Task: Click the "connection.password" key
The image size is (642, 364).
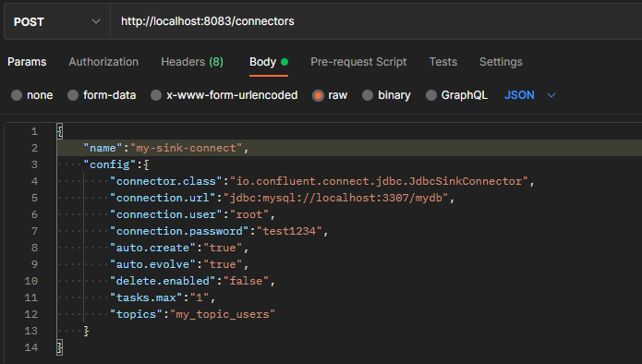Action: click(179, 231)
